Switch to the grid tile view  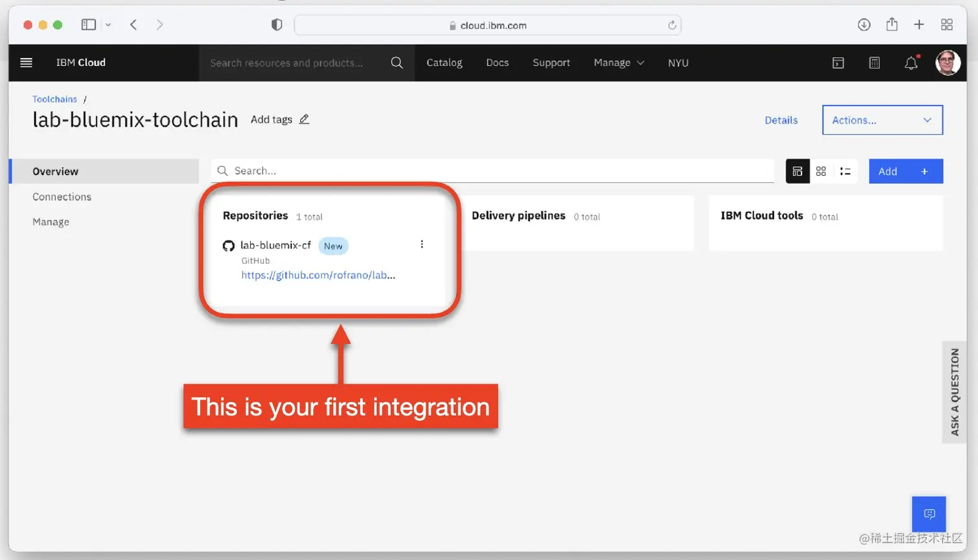821,171
